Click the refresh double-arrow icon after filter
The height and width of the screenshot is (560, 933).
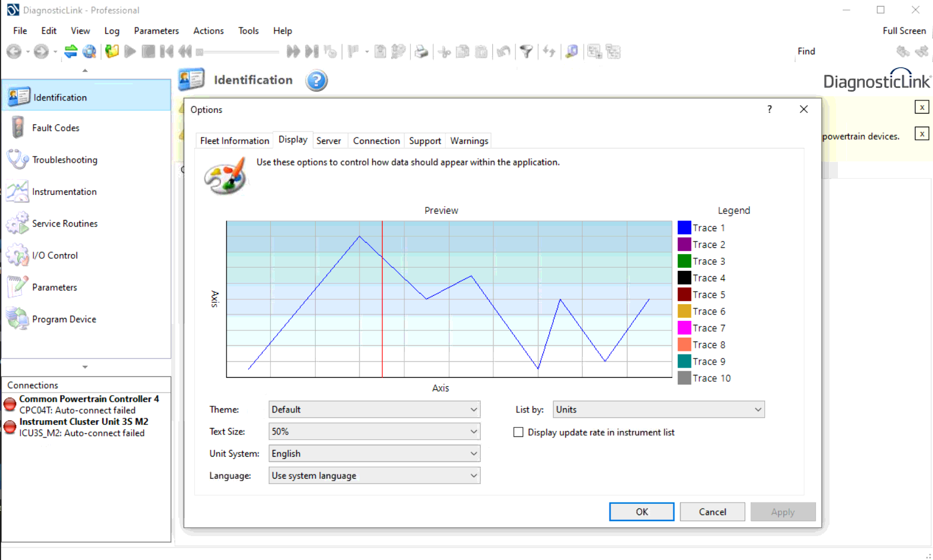coord(549,52)
